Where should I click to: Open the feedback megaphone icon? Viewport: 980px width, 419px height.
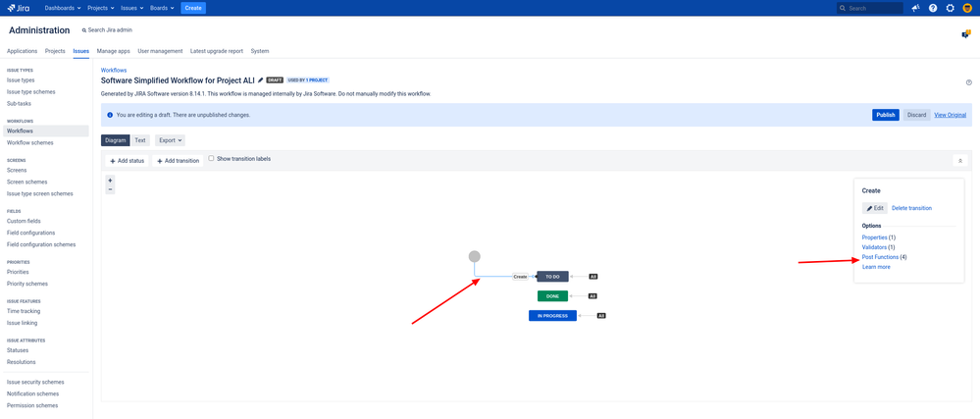(915, 8)
